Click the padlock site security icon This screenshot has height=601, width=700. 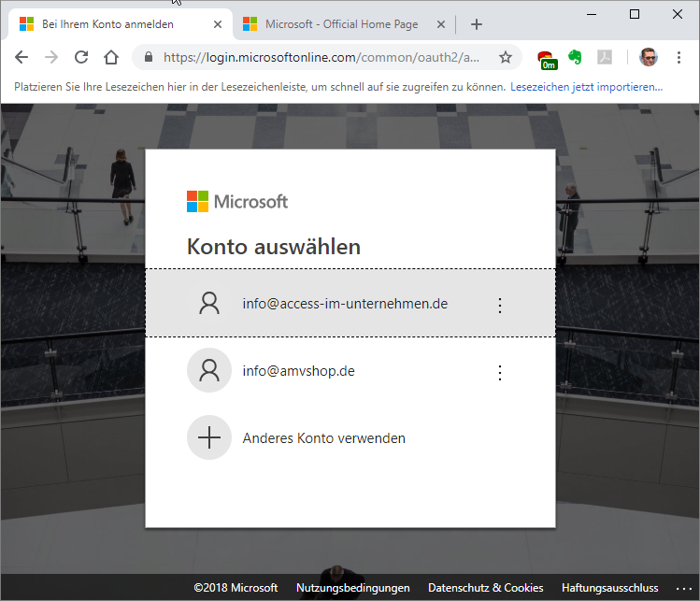(x=149, y=57)
